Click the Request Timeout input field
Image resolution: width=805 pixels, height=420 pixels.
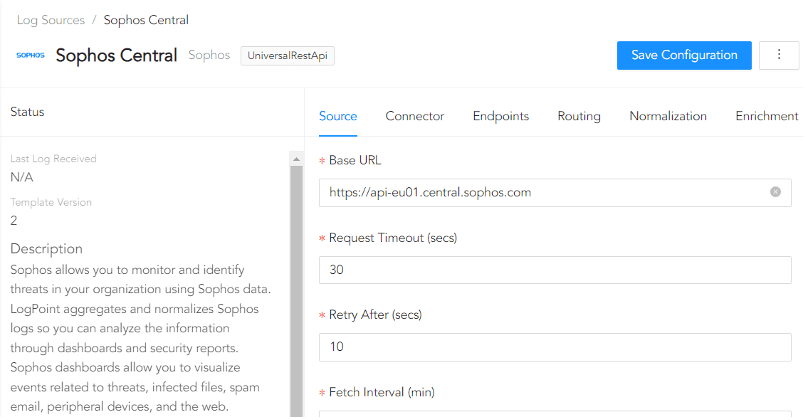click(555, 270)
